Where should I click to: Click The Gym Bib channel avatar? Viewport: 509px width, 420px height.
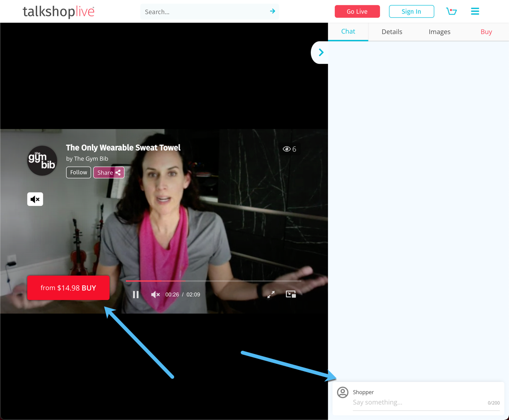click(x=41, y=160)
